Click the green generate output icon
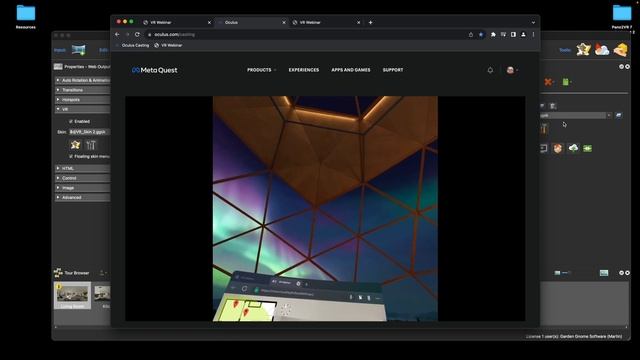640x360 pixels. click(587, 149)
